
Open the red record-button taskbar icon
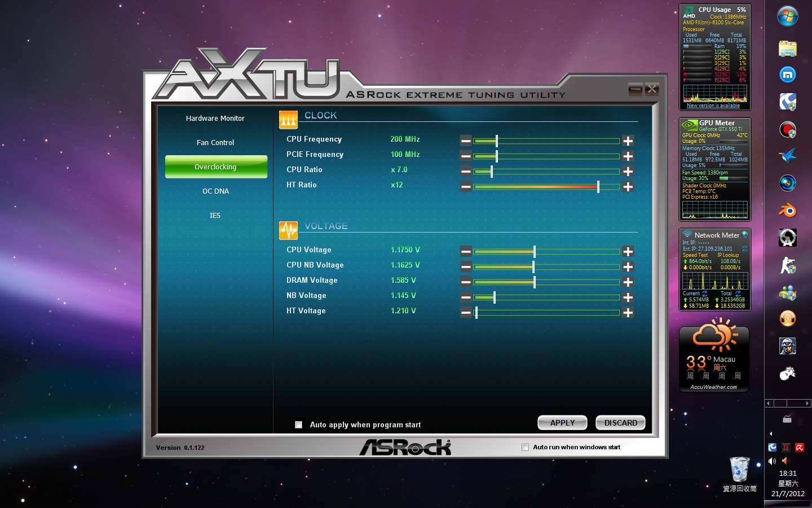(788, 130)
